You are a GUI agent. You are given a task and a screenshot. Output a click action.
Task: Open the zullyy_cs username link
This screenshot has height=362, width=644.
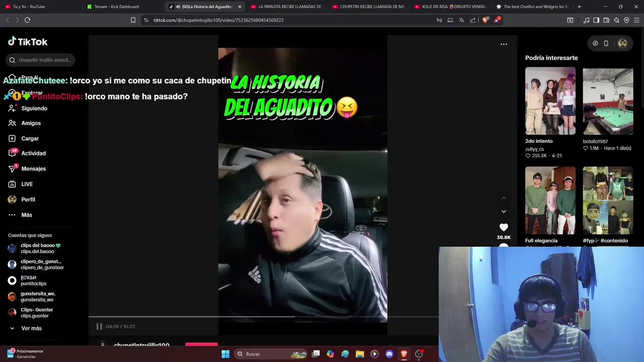point(534,149)
